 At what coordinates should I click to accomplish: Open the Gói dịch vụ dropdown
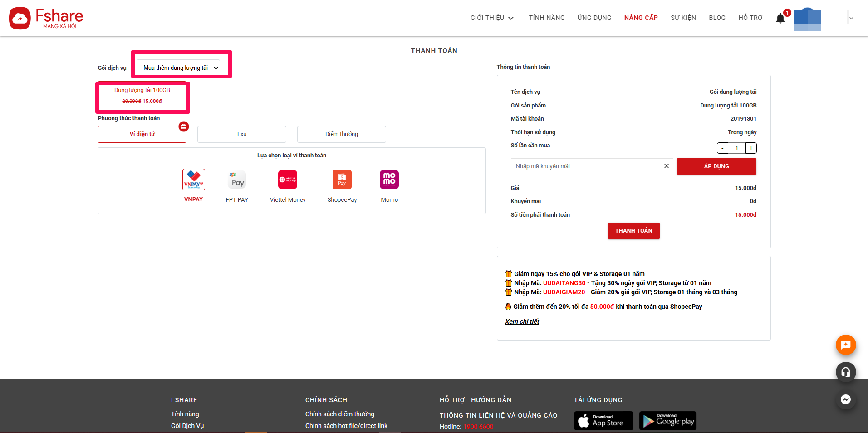[x=178, y=68]
